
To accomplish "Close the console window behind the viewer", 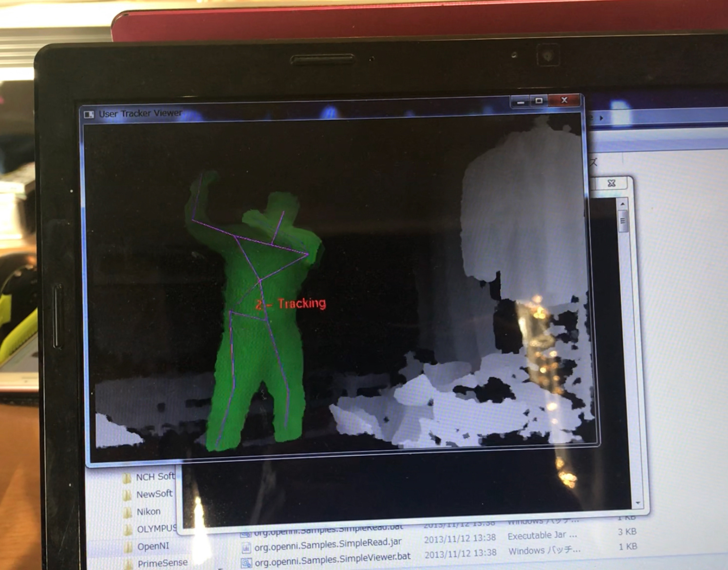I will [x=612, y=183].
